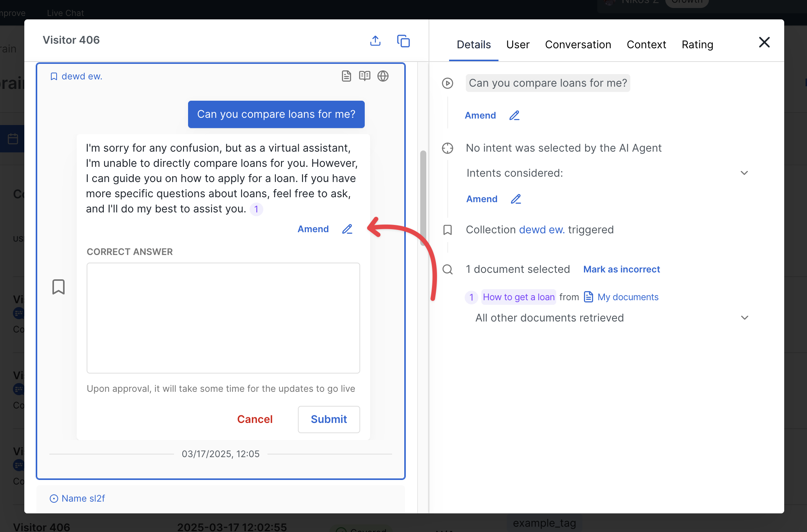Viewport: 807px width, 532px height.
Task: Click Cancel to discard the amendment
Action: coord(255,419)
